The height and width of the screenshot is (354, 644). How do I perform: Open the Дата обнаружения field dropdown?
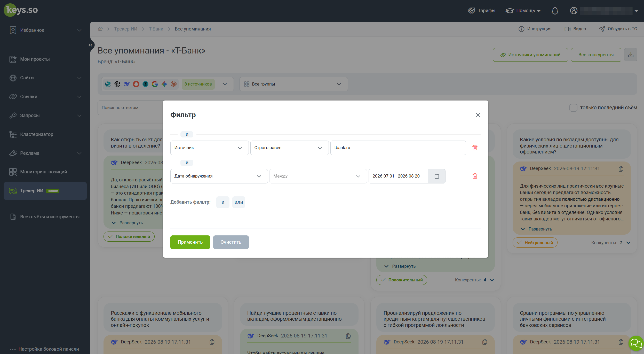(x=219, y=176)
